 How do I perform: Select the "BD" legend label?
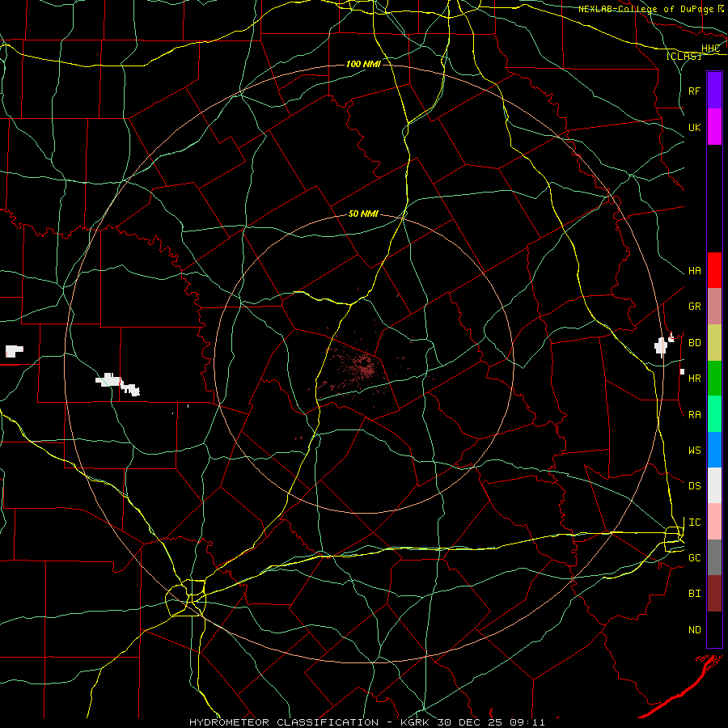point(694,343)
